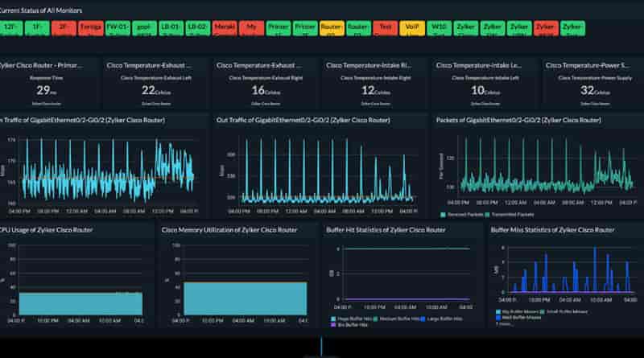
Task: Open Cisco Temperature-Intake Ri... widget title
Action: tap(369, 65)
